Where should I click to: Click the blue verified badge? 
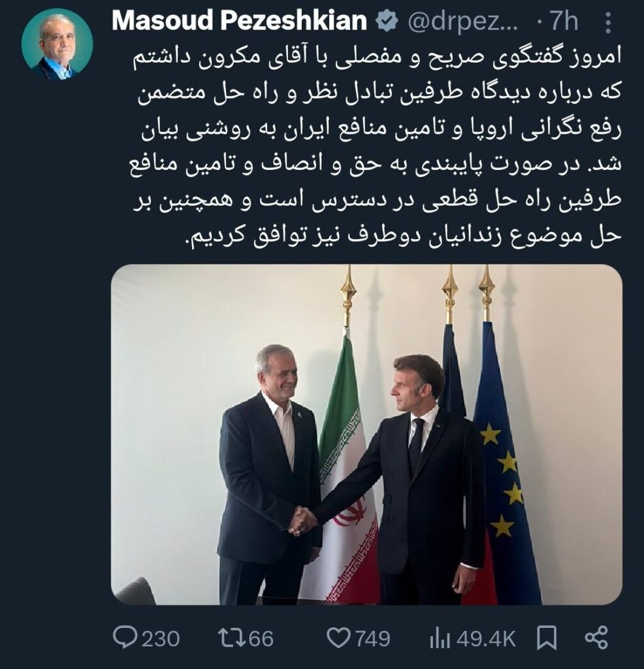387,22
